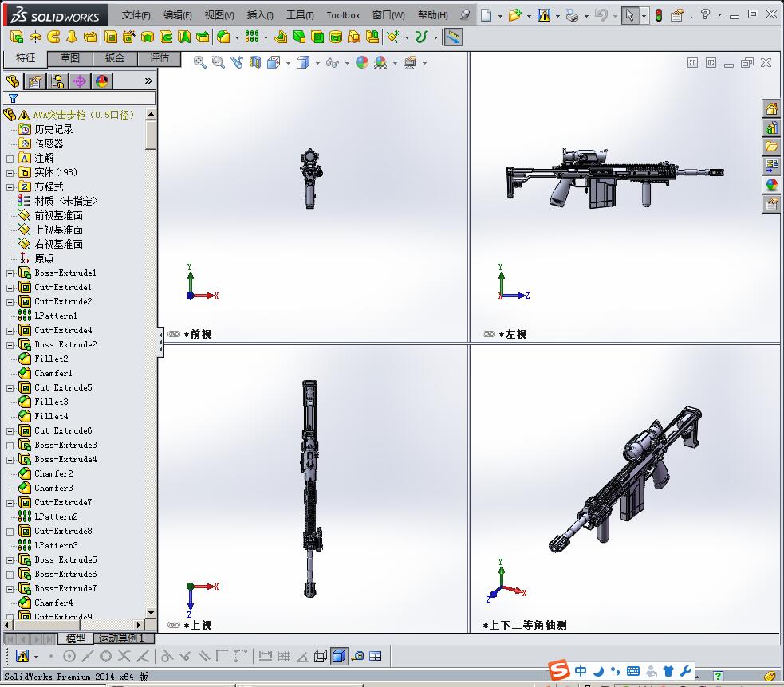Select the Swept Boss/Base tool

click(x=53, y=37)
